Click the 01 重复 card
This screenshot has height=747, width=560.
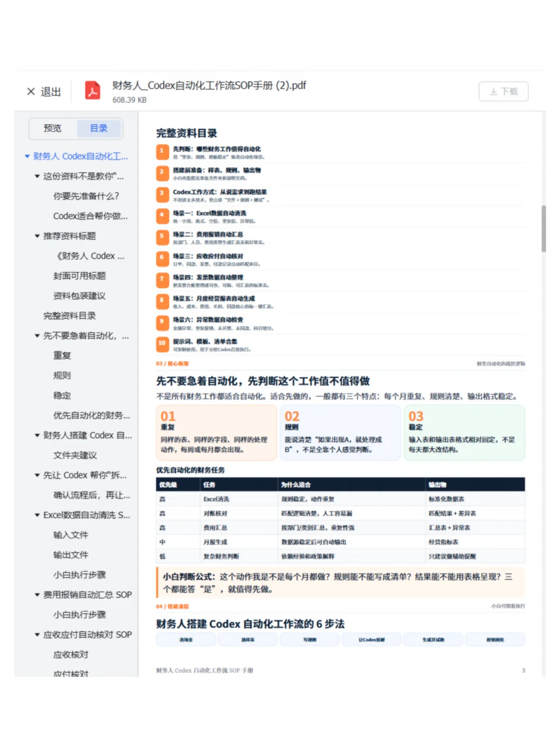[x=216, y=433]
